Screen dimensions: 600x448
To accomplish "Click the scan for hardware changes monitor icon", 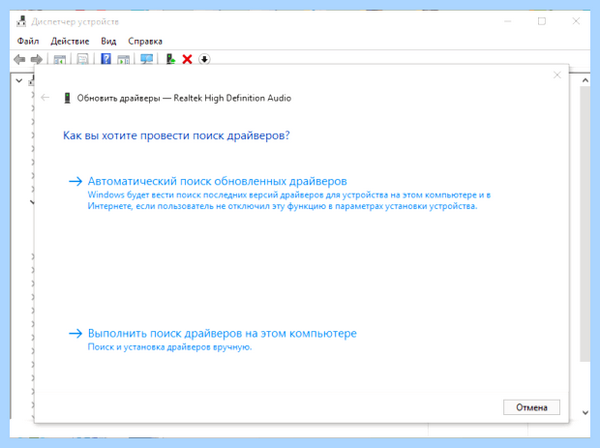I will coord(147,59).
